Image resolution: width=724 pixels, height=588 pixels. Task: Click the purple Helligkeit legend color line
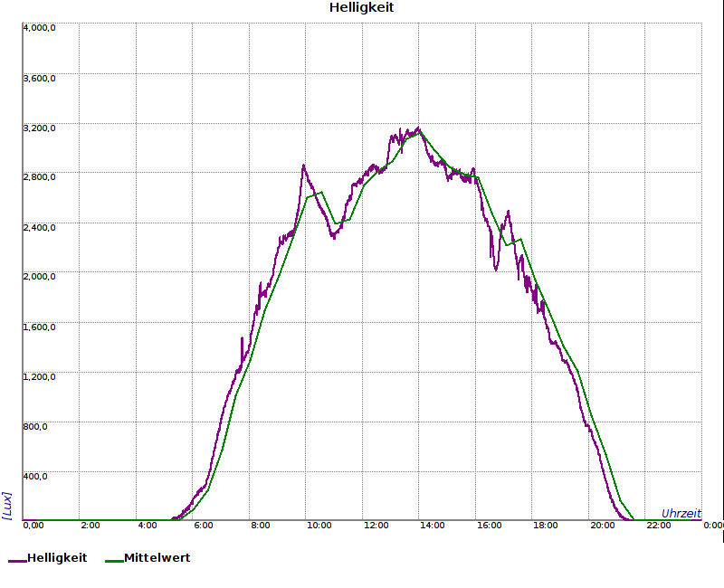[x=17, y=561]
